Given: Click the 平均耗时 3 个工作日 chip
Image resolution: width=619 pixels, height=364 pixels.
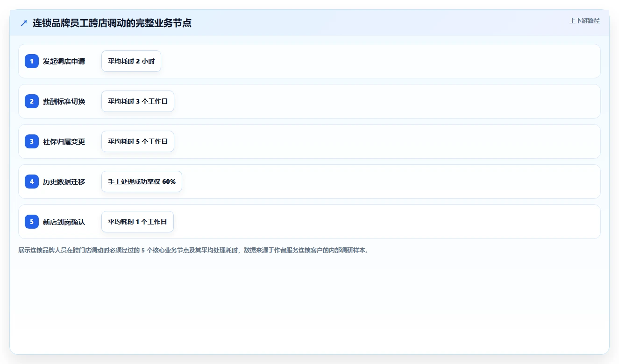Looking at the screenshot, I should point(138,101).
